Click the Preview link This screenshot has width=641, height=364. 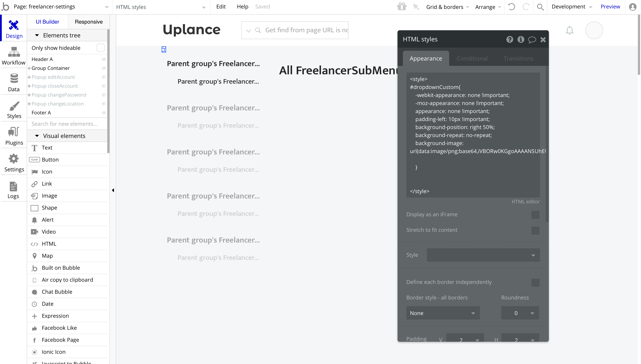pyautogui.click(x=610, y=7)
